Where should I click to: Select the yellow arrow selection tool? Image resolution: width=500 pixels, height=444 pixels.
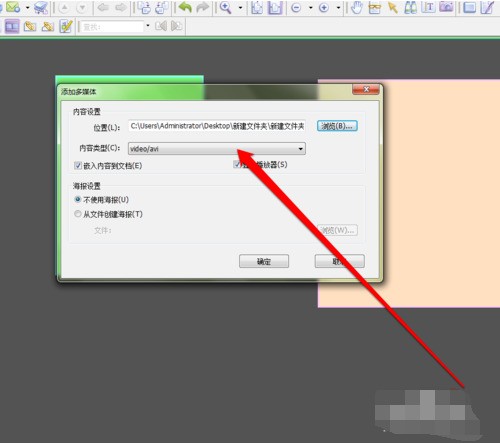point(393,7)
